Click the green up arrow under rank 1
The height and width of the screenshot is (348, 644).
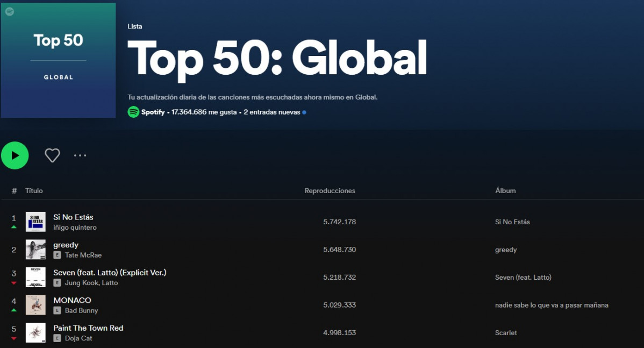click(14, 227)
